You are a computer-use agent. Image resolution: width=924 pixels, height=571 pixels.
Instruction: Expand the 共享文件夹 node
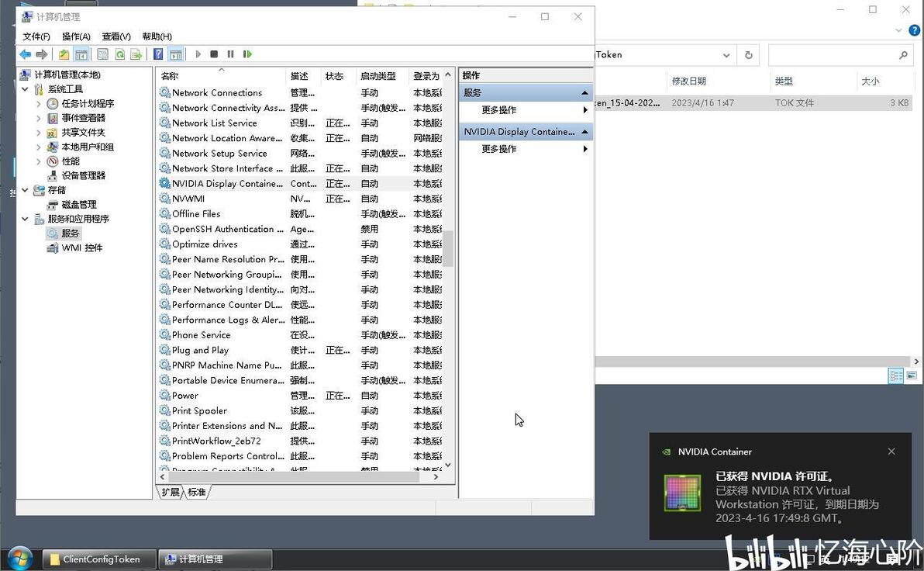39,133
